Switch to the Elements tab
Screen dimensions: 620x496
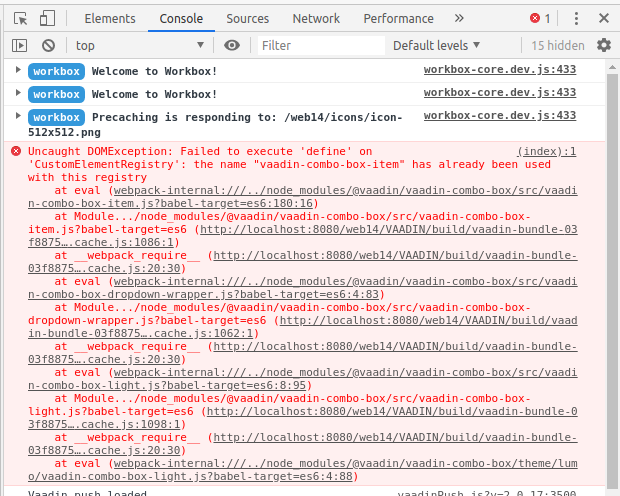110,18
